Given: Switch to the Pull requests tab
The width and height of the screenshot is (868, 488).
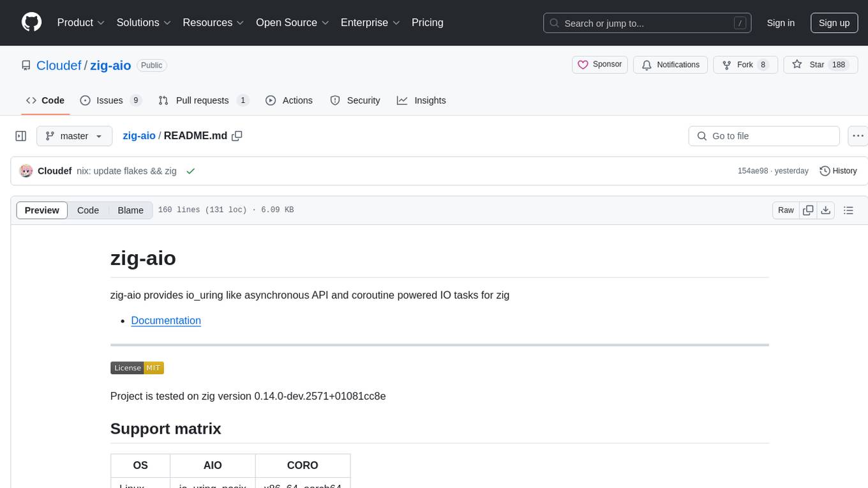Looking at the screenshot, I should (x=203, y=100).
